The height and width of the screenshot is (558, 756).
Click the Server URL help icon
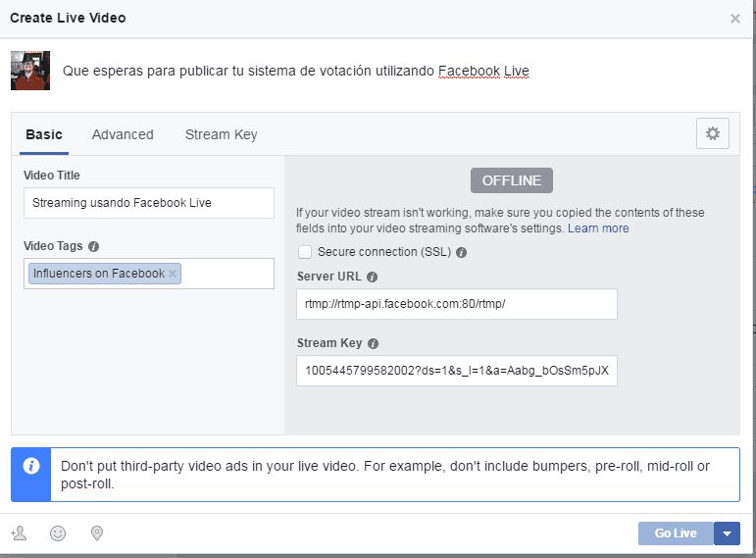(373, 278)
